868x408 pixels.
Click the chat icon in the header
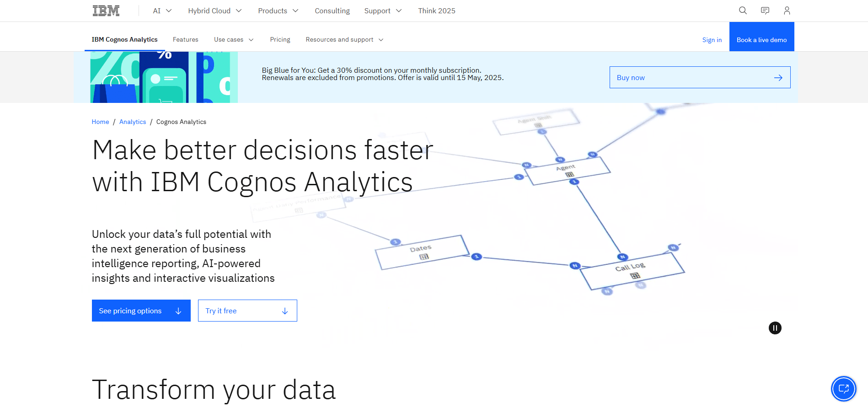pyautogui.click(x=765, y=10)
